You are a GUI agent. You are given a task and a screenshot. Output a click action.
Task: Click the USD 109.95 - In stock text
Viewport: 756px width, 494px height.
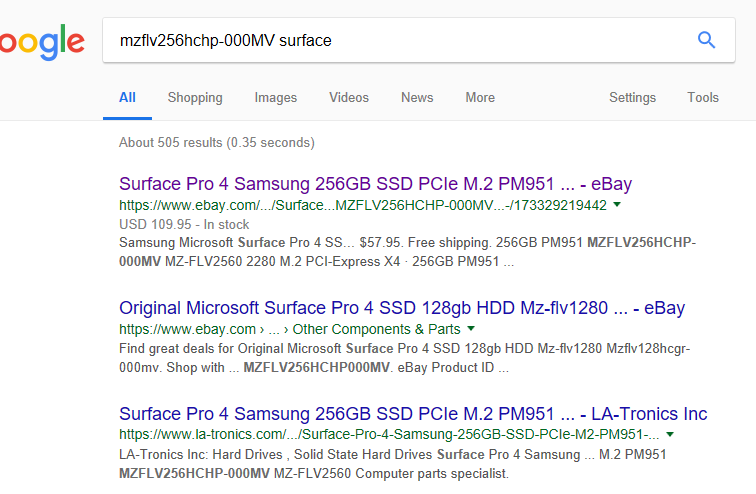184,225
